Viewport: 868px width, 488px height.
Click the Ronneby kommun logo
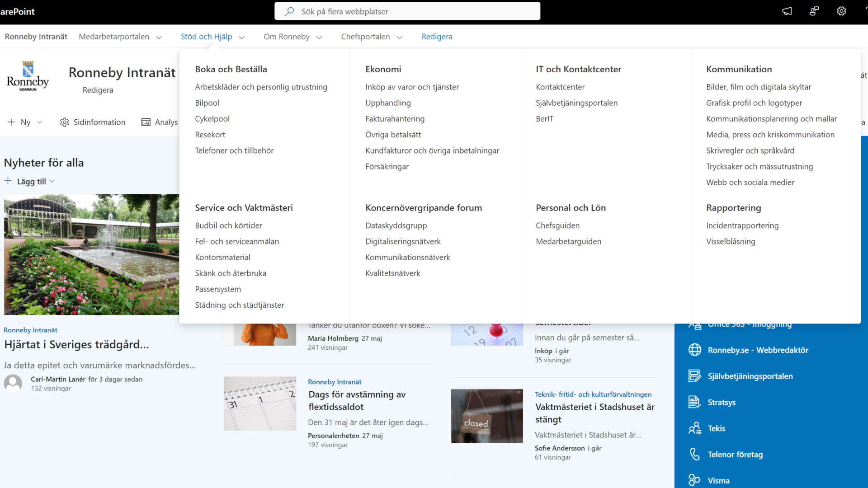click(28, 76)
